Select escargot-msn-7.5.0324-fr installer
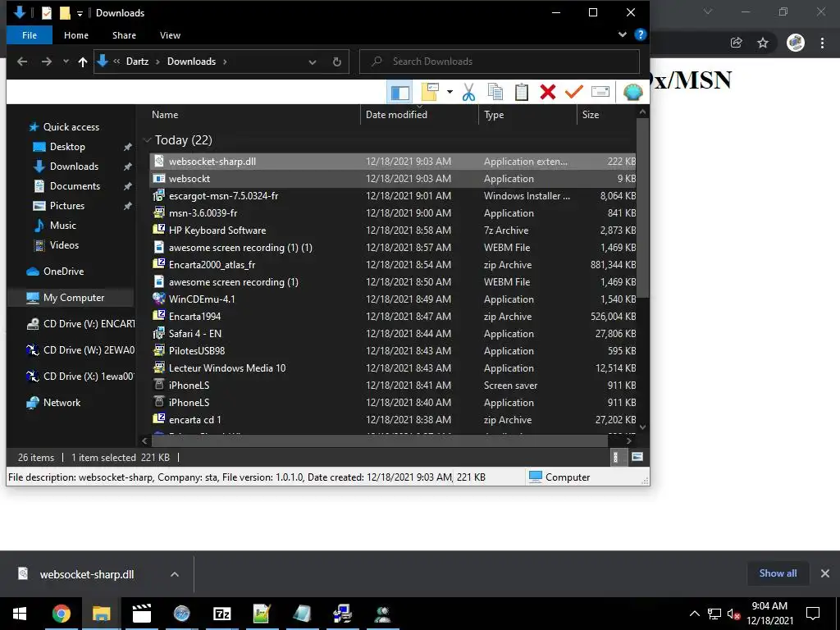The width and height of the screenshot is (840, 630). [x=393, y=195]
